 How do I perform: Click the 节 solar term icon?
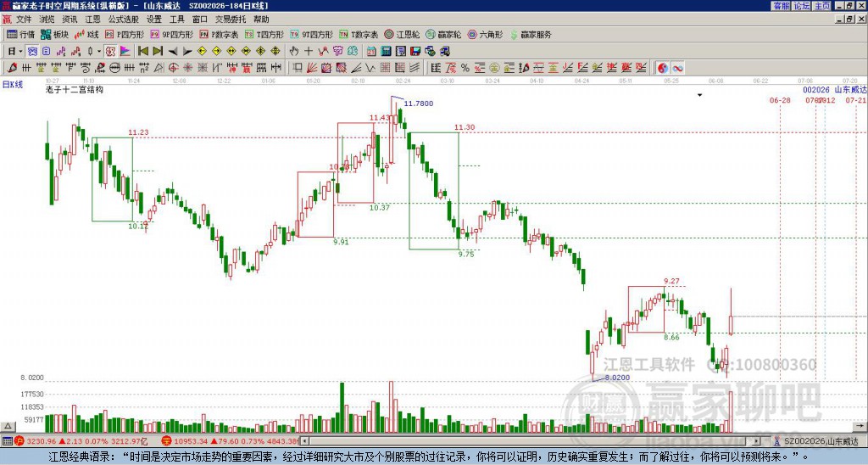pyautogui.click(x=337, y=52)
